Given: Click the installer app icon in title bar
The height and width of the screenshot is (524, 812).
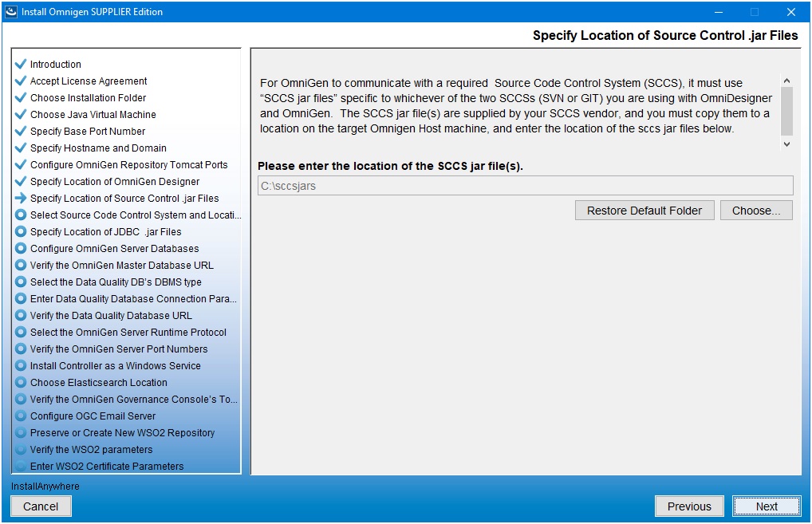Looking at the screenshot, I should (x=11, y=11).
